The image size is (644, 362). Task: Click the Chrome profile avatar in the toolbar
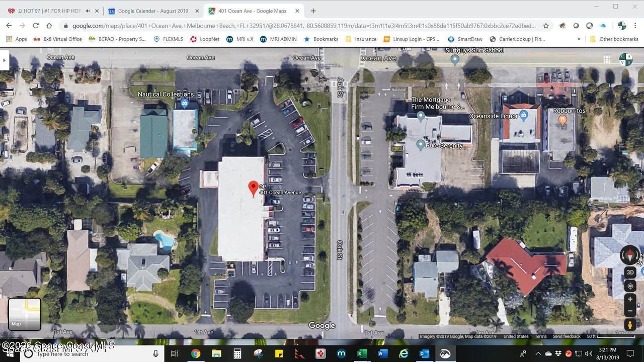coord(622,26)
